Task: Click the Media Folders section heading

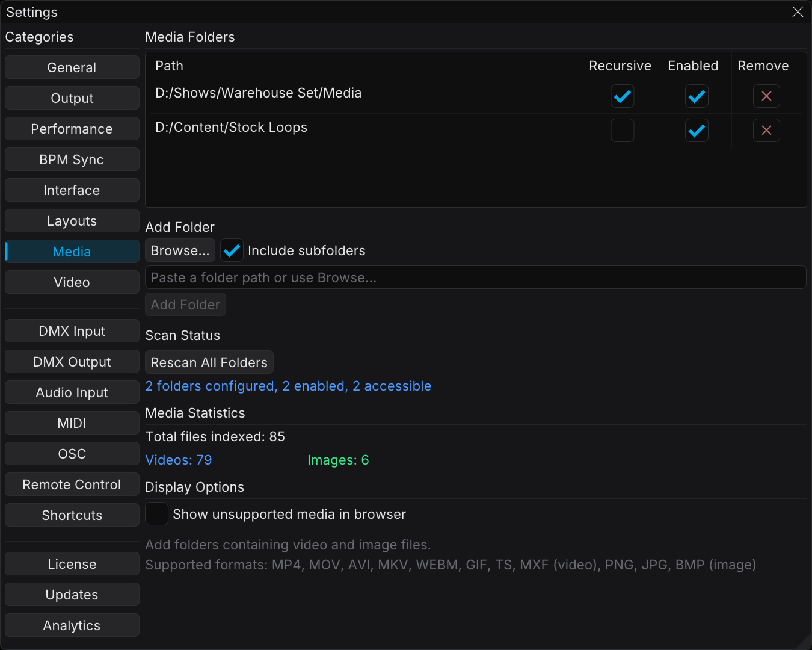Action: (190, 37)
